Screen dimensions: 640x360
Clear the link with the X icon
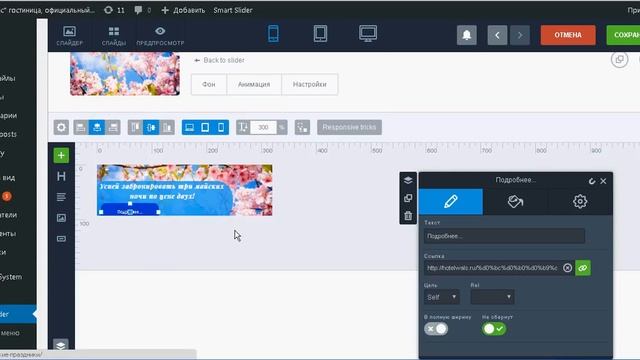(x=567, y=268)
